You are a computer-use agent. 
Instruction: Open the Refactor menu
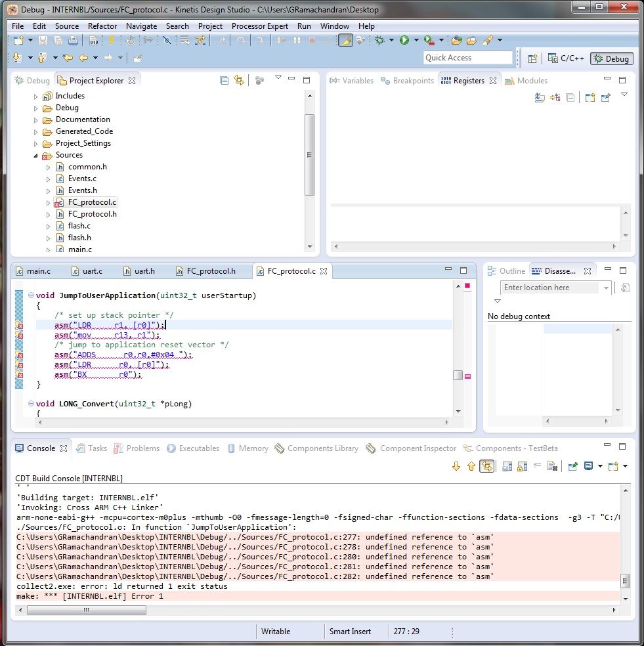pyautogui.click(x=102, y=26)
